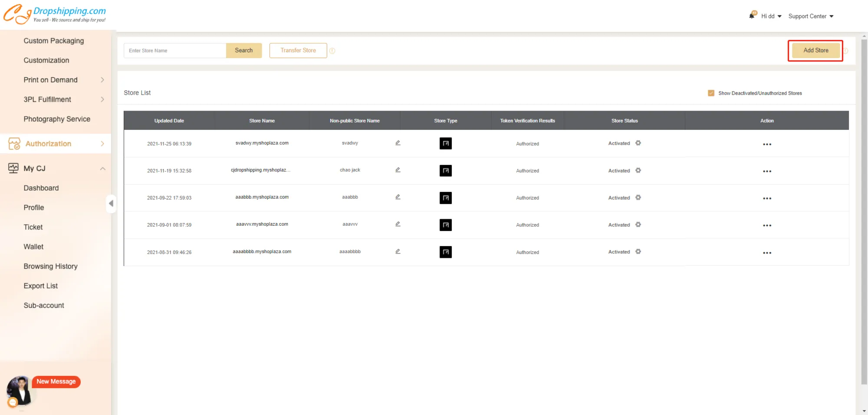The height and width of the screenshot is (415, 868).
Task: Open settings gear for svadwy store status
Action: click(638, 143)
